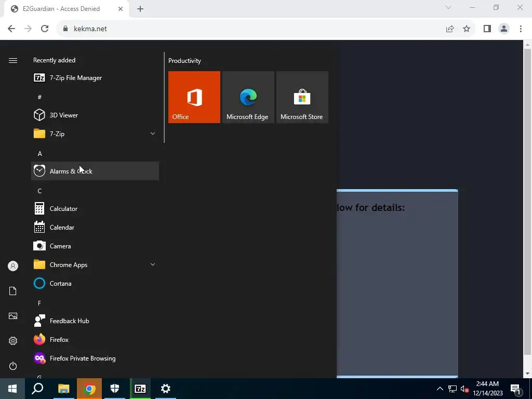Image resolution: width=532 pixels, height=399 pixels.
Task: Expand the Chrome Apps folder chevron
Action: pos(153,264)
